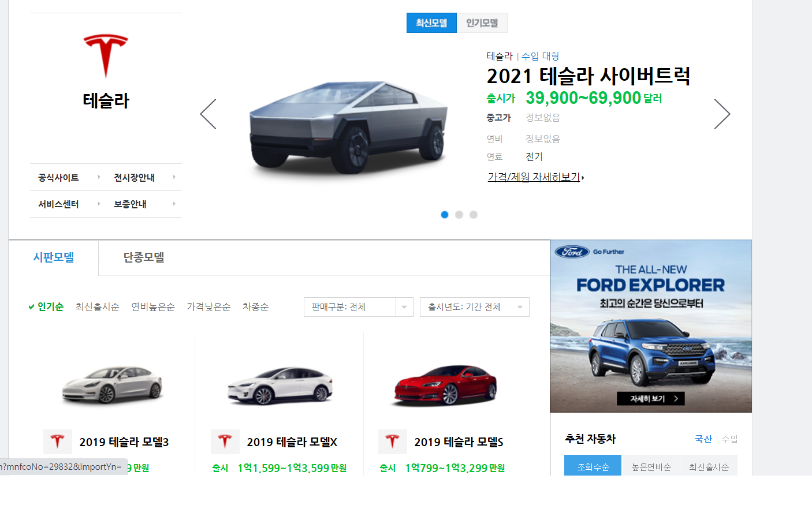Open 판매구분: 전체 dropdown

(359, 307)
